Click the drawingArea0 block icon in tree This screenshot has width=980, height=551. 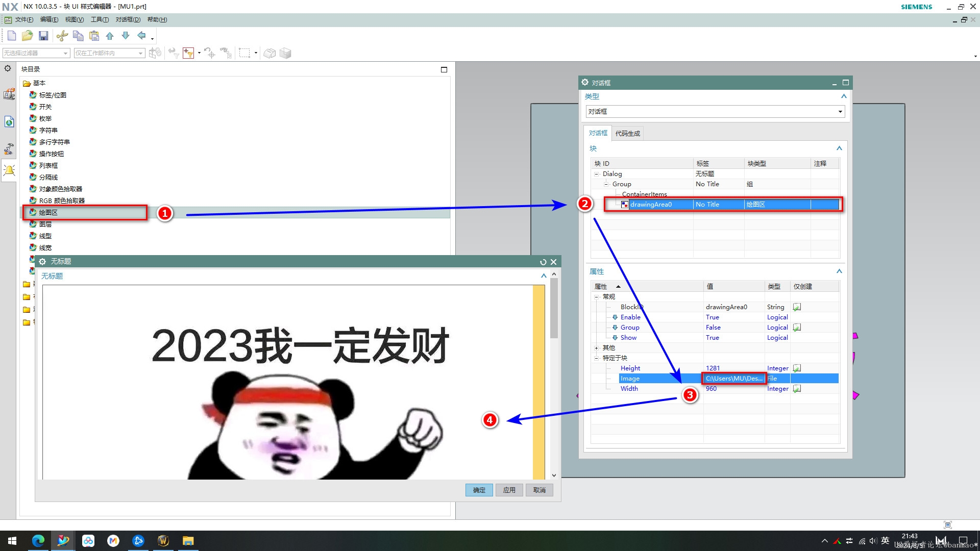[624, 205]
